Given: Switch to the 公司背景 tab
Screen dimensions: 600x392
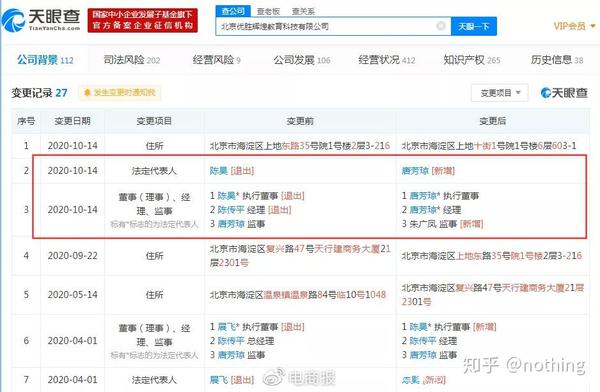Looking at the screenshot, I should [45, 60].
